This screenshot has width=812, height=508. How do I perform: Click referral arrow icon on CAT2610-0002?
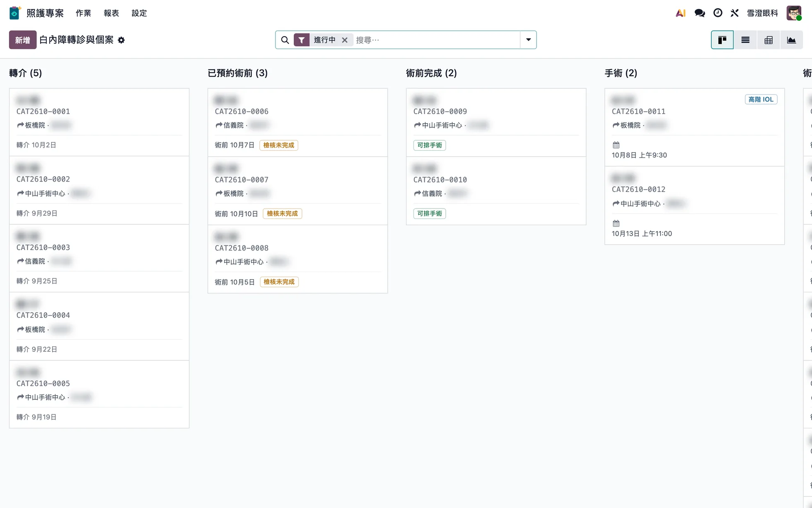(20, 193)
